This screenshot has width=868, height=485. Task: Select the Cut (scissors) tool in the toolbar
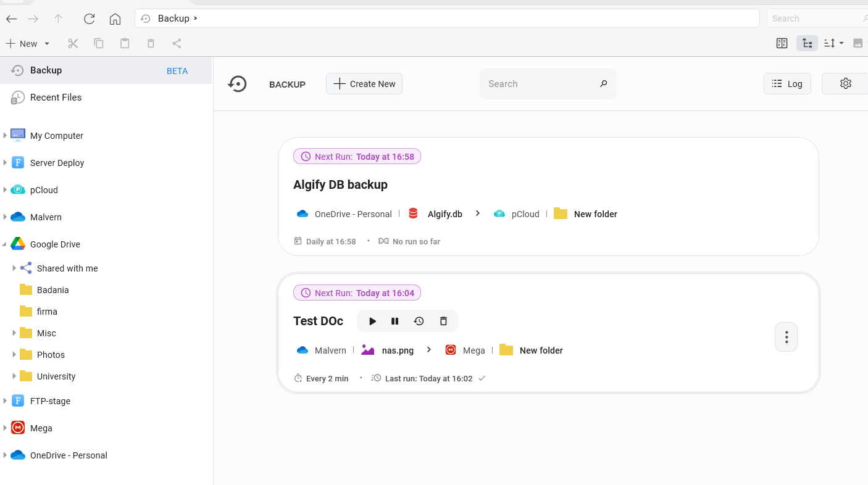72,43
